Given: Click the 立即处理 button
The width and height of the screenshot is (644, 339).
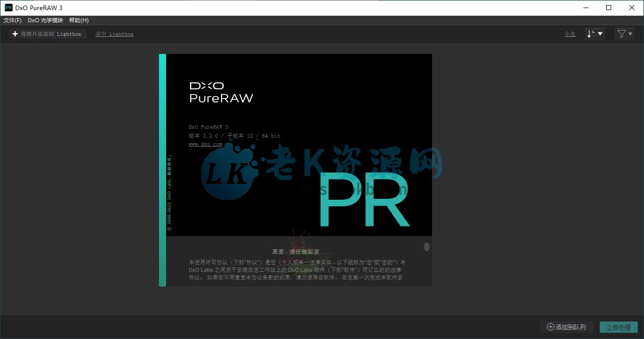Looking at the screenshot, I should (x=619, y=327).
